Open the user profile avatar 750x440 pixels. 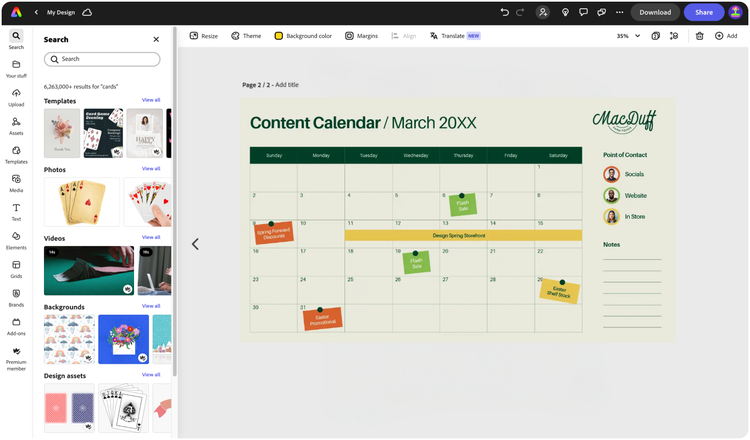pyautogui.click(x=735, y=12)
